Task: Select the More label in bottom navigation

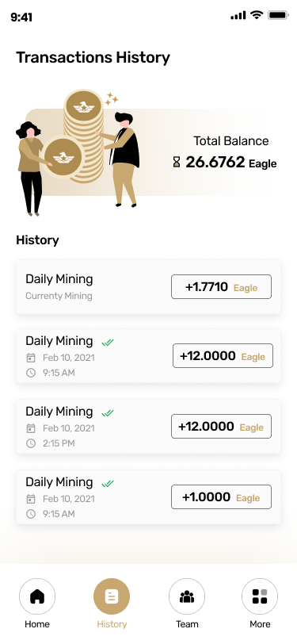Action: coord(260,624)
